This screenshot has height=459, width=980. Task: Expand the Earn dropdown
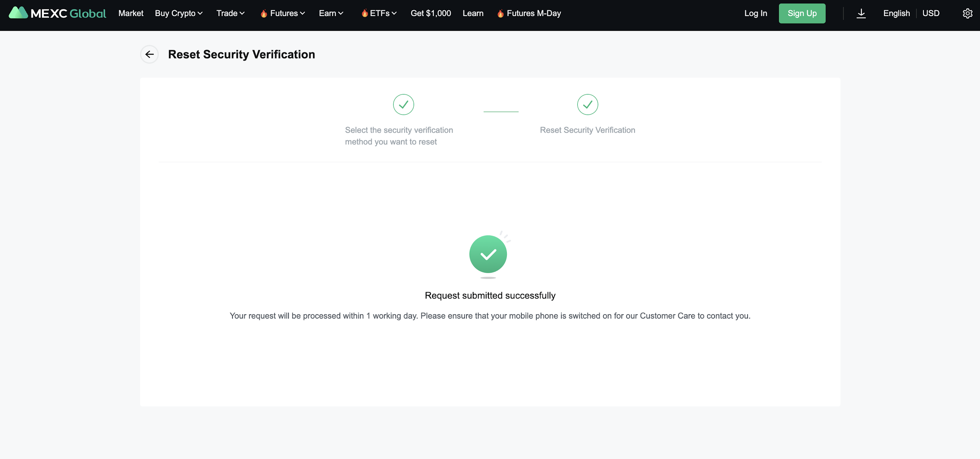coord(331,13)
